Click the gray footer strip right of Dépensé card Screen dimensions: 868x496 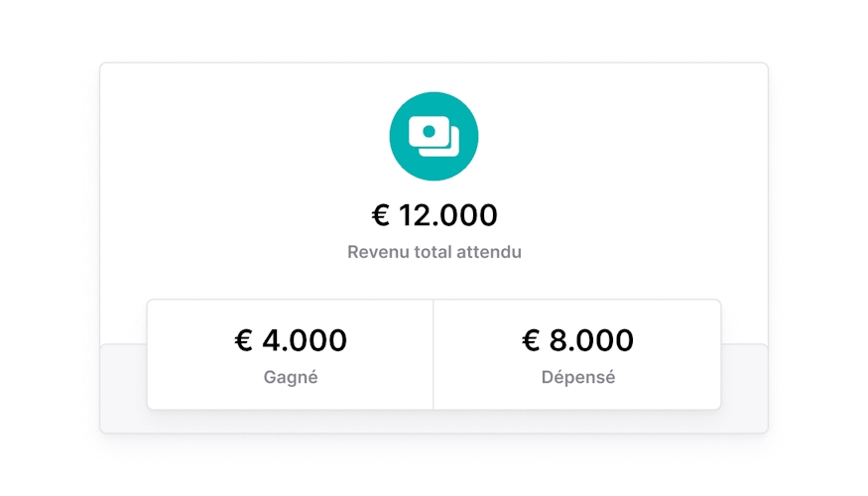coord(744,388)
